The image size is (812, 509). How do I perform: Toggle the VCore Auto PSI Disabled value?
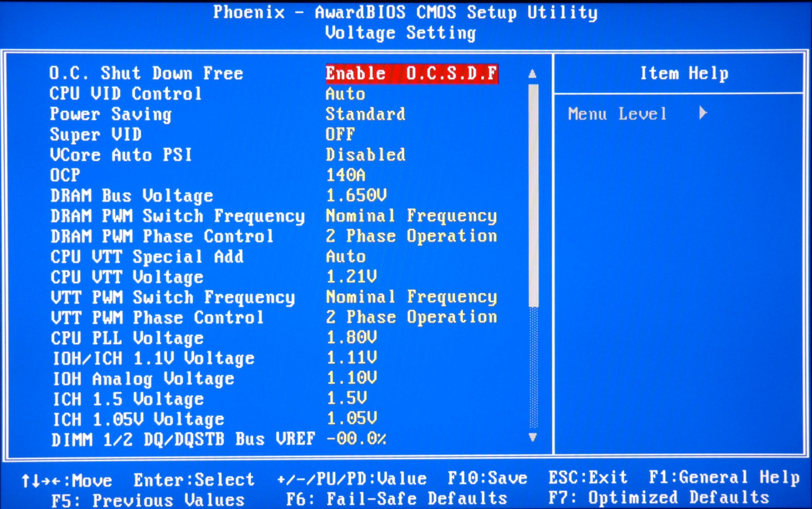[x=365, y=155]
